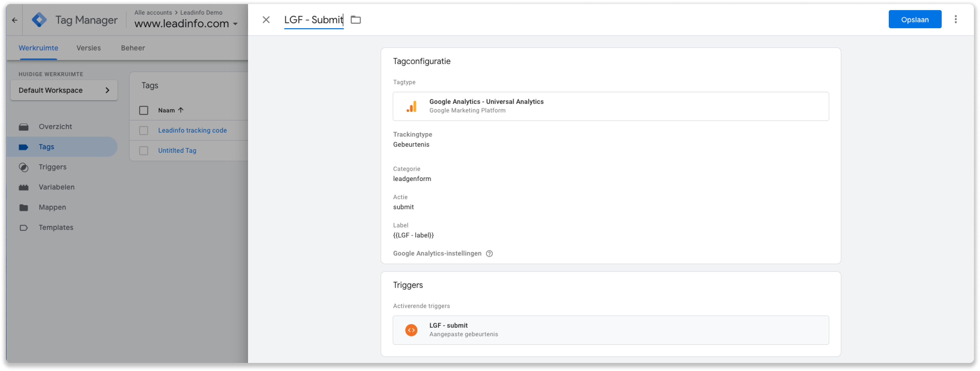
Task: Switch to the Versies tab
Action: (89, 48)
